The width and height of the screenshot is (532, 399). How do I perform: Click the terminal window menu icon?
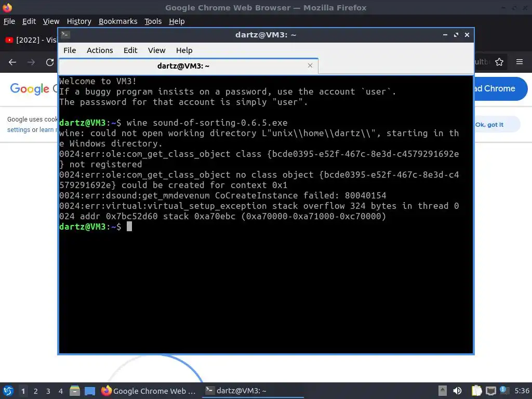click(65, 35)
